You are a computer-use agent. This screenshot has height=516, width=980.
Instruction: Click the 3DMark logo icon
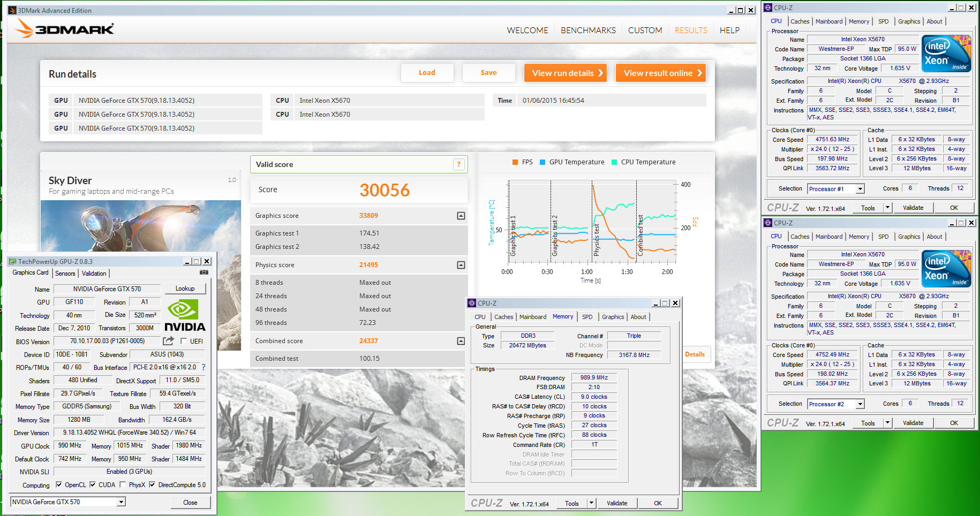64,29
